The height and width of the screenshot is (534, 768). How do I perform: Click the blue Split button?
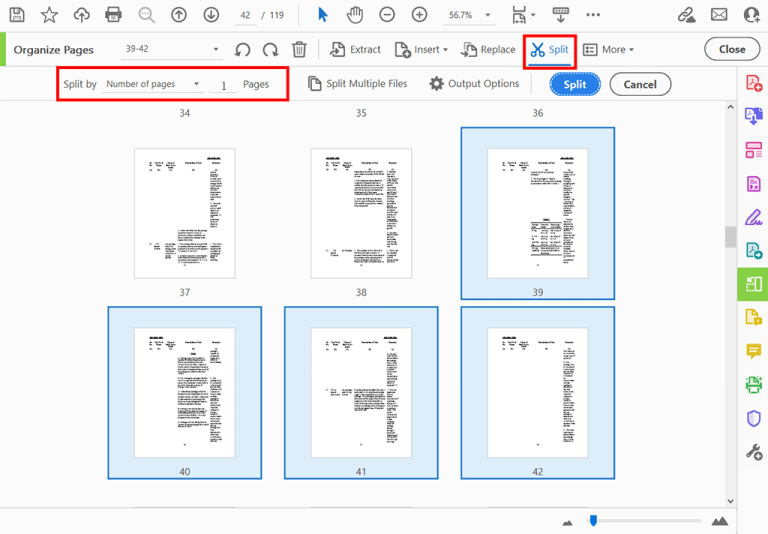point(575,84)
